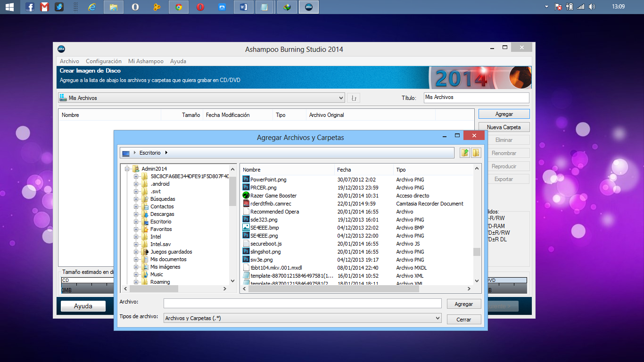Select the sw3e.png file
644x362 pixels.
262,260
